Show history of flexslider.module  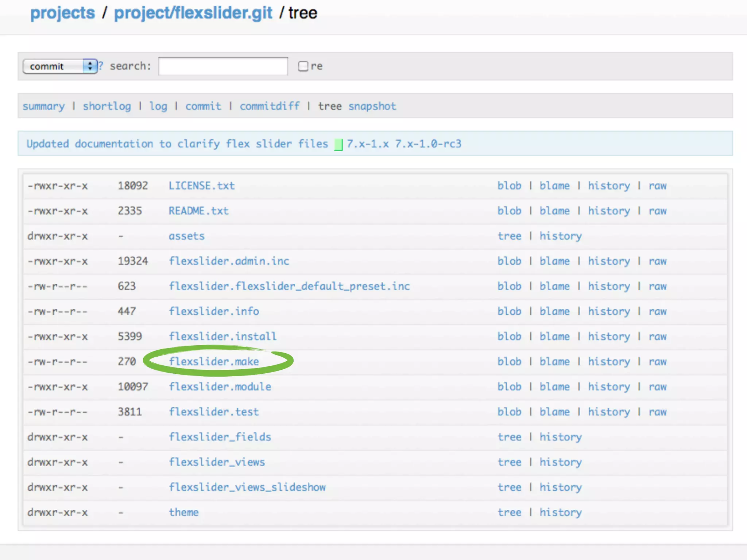pyautogui.click(x=608, y=386)
